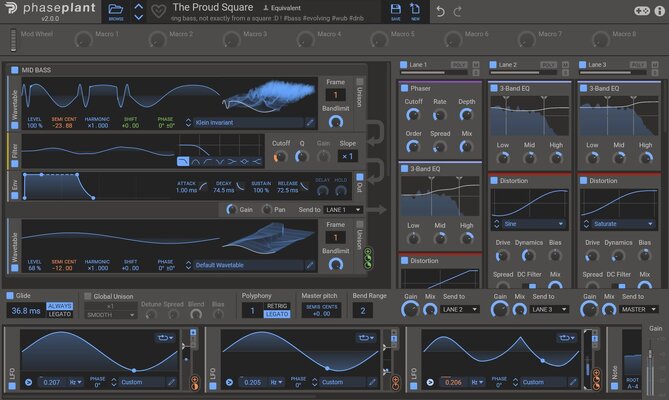Click the 0.205 Hz LFO sync clock icon
This screenshot has height=400, width=669.
[230, 382]
